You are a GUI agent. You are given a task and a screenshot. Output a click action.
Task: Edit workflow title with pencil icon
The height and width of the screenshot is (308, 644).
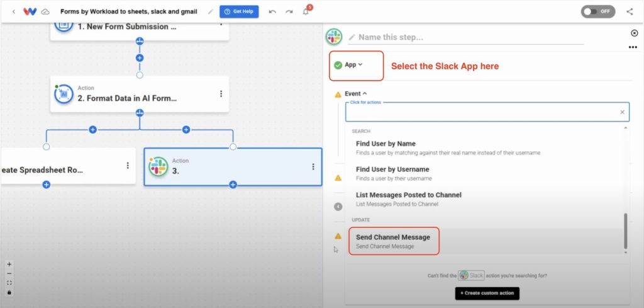pos(211,11)
